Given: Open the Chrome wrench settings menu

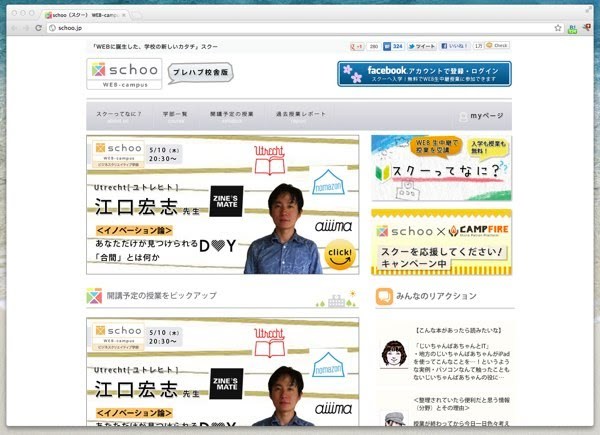Looking at the screenshot, I should point(587,28).
